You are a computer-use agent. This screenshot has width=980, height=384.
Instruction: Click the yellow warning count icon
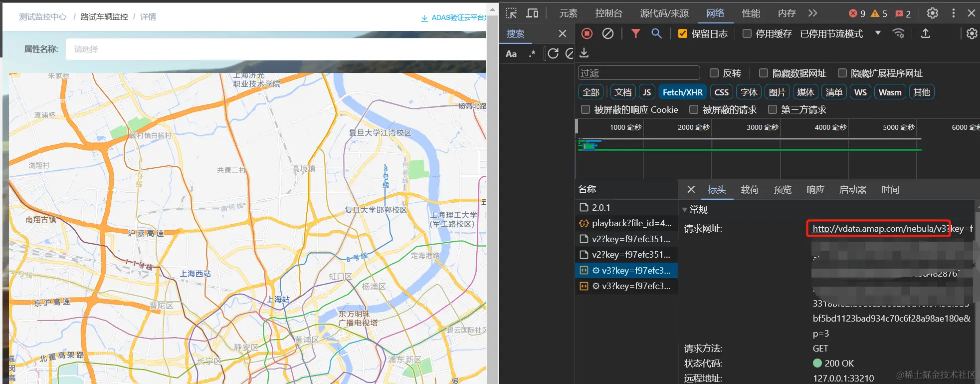click(875, 13)
